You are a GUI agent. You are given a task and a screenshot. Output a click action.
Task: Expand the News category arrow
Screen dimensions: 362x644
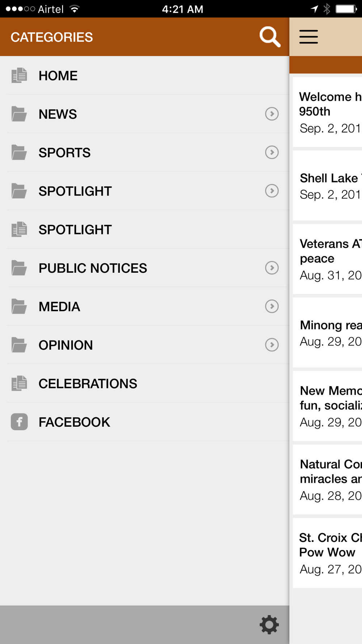tap(272, 114)
